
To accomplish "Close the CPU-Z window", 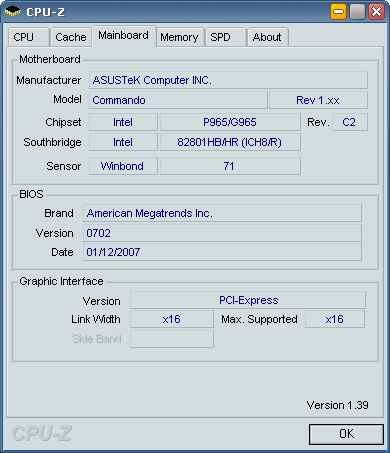I will (376, 12).
